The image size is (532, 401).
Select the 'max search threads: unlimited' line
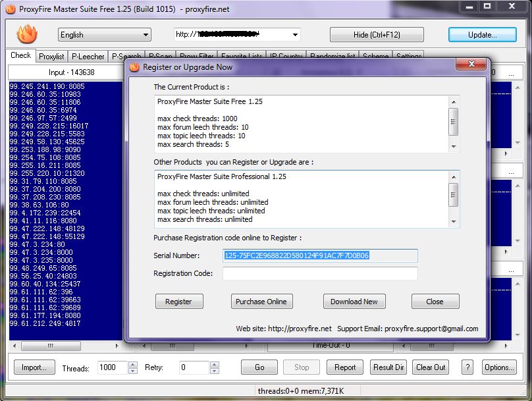click(x=205, y=219)
